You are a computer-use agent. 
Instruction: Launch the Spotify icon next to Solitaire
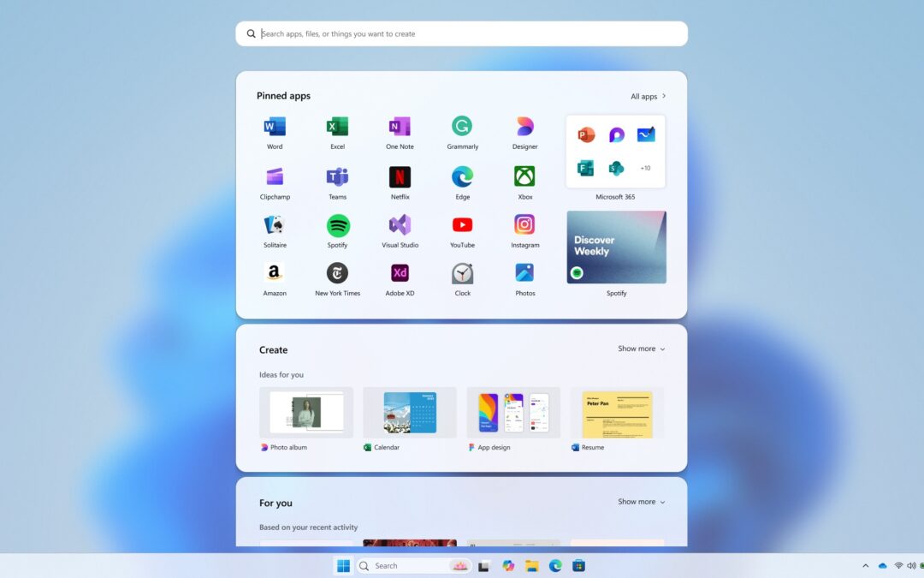point(338,225)
